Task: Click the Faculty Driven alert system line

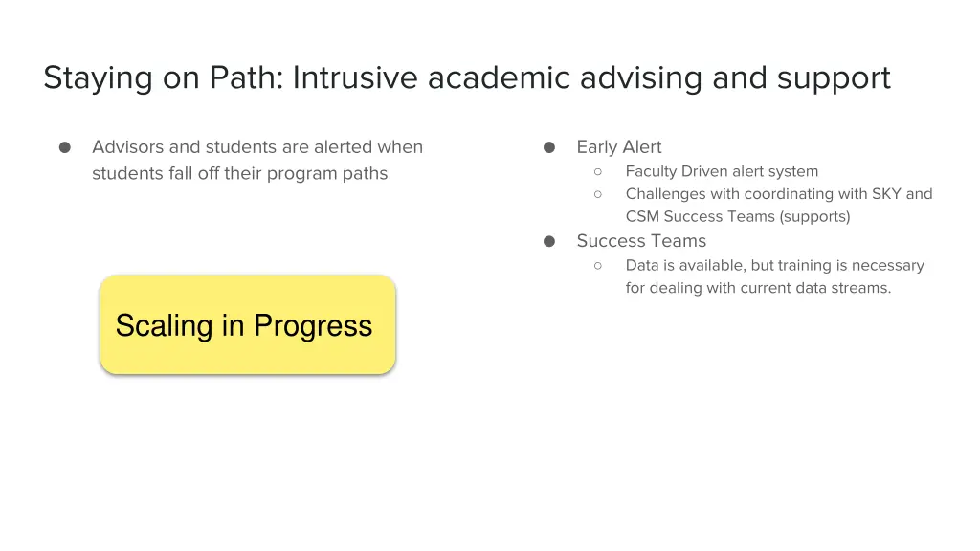Action: [x=722, y=171]
